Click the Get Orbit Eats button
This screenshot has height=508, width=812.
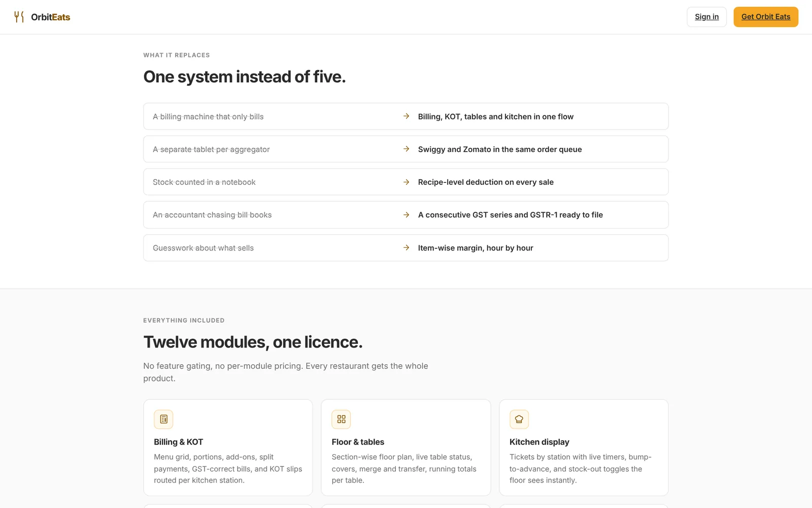pyautogui.click(x=766, y=17)
